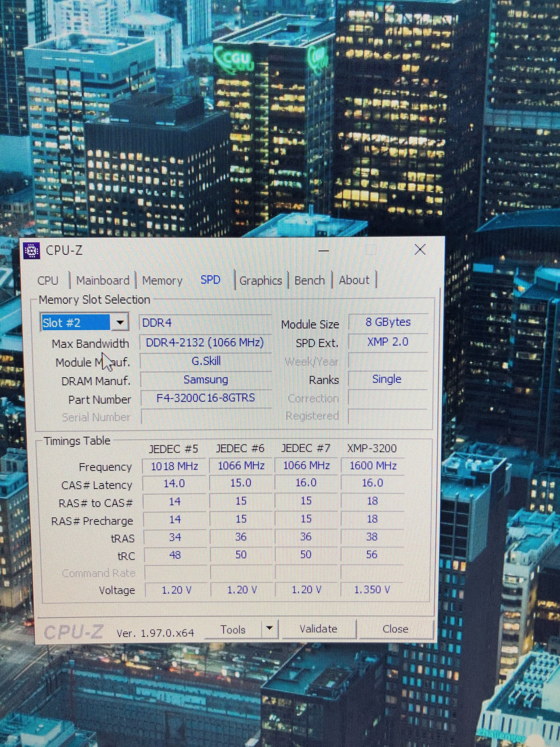The height and width of the screenshot is (747, 560).
Task: Click the Max Bandwidth DDR4-2132 field
Action: tap(205, 342)
